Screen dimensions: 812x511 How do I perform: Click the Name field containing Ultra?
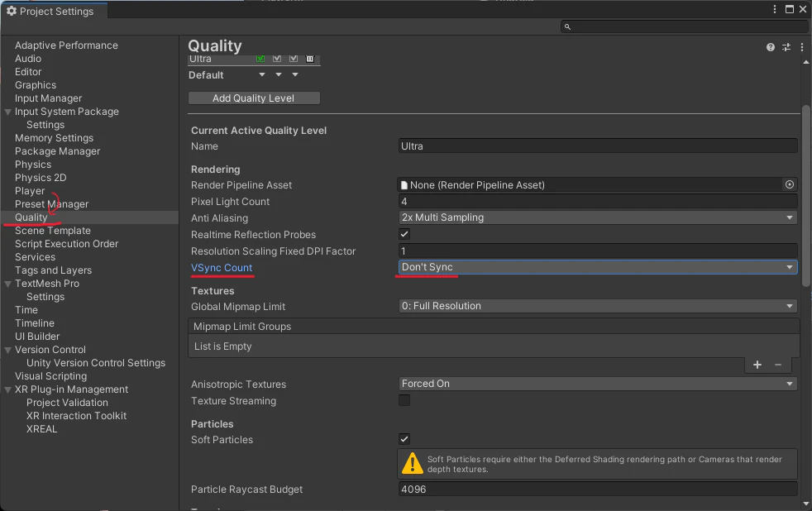click(598, 146)
